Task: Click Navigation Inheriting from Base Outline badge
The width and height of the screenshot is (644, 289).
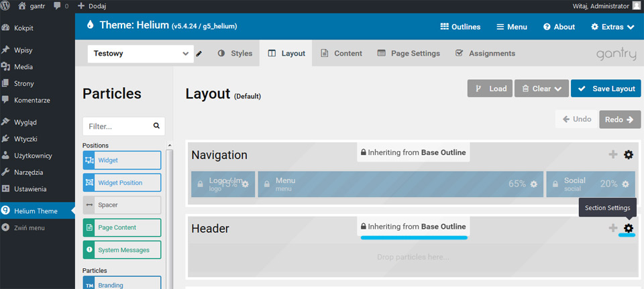Action: coord(413,152)
